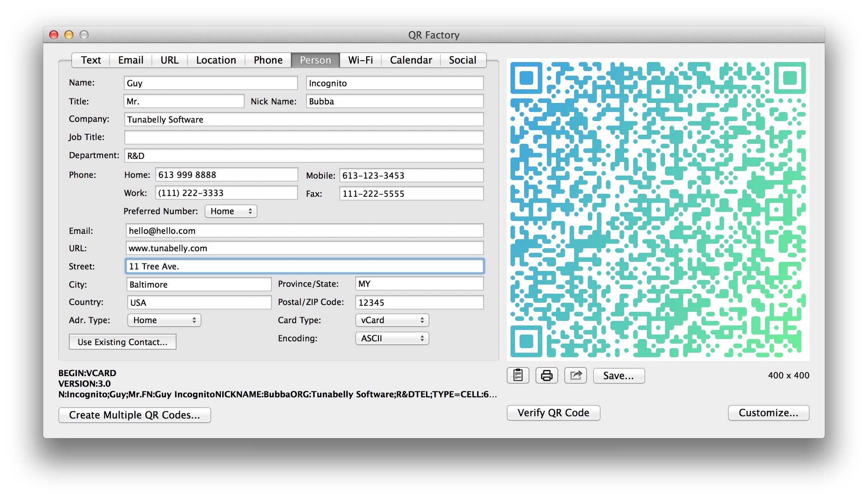Screen dimensions: 868x498
Task: Click Create Multiple QR Codes... button
Action: [134, 415]
